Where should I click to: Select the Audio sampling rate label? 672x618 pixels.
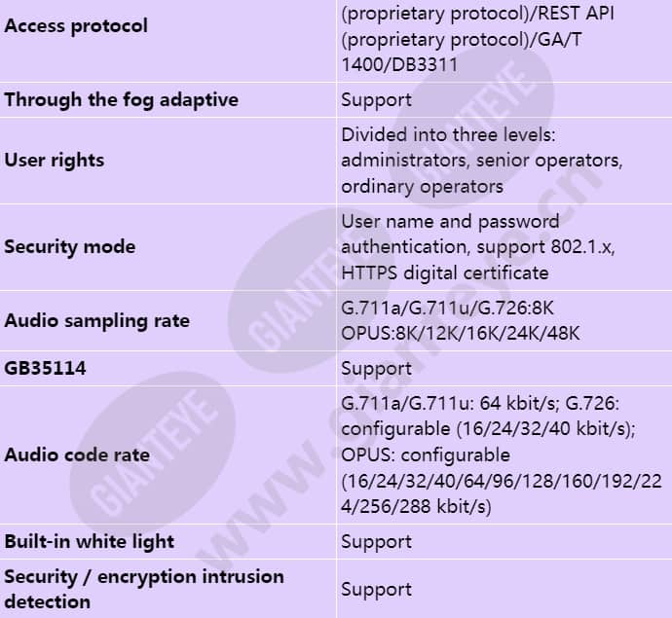click(96, 321)
